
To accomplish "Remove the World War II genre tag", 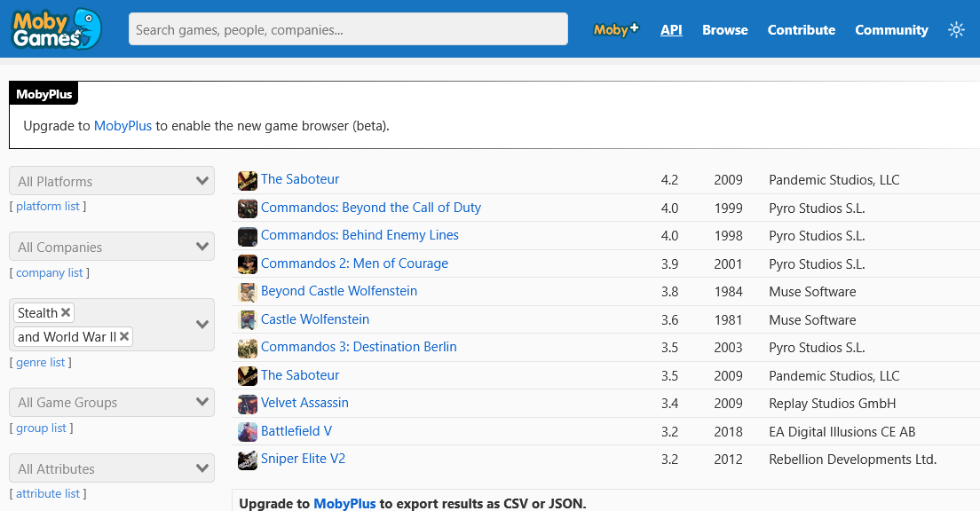I will click(x=124, y=337).
